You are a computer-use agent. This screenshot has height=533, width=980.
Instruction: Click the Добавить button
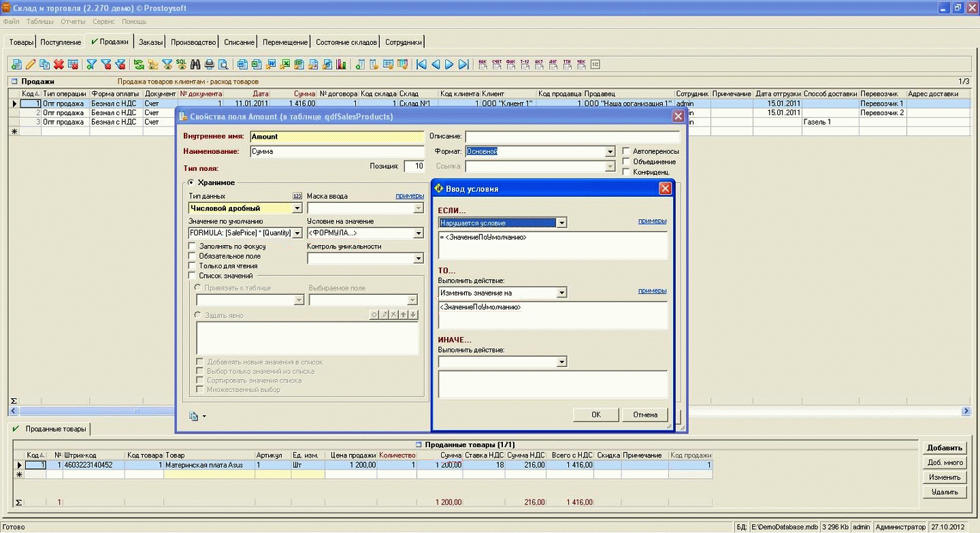tap(945, 447)
